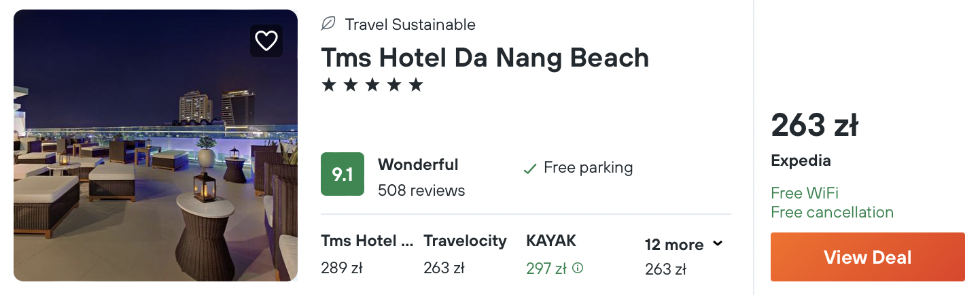Expand the 12 more providers chevron

coord(718,244)
